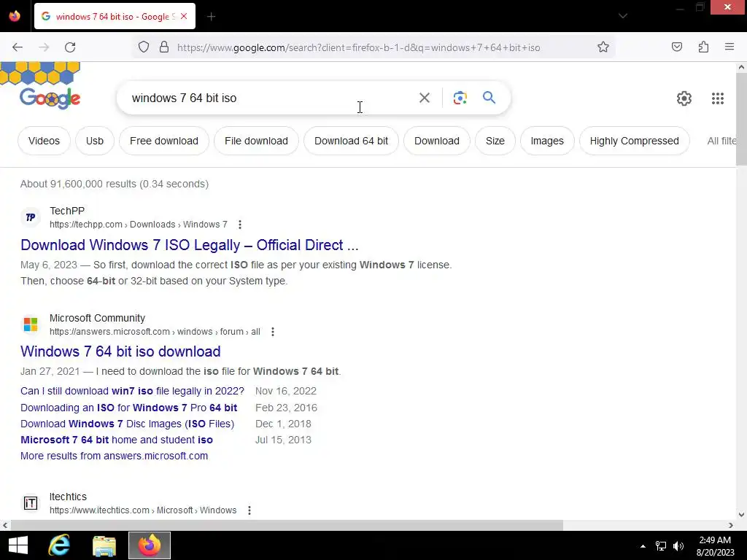Reload the current page
The height and width of the screenshot is (560, 747).
[x=70, y=47]
